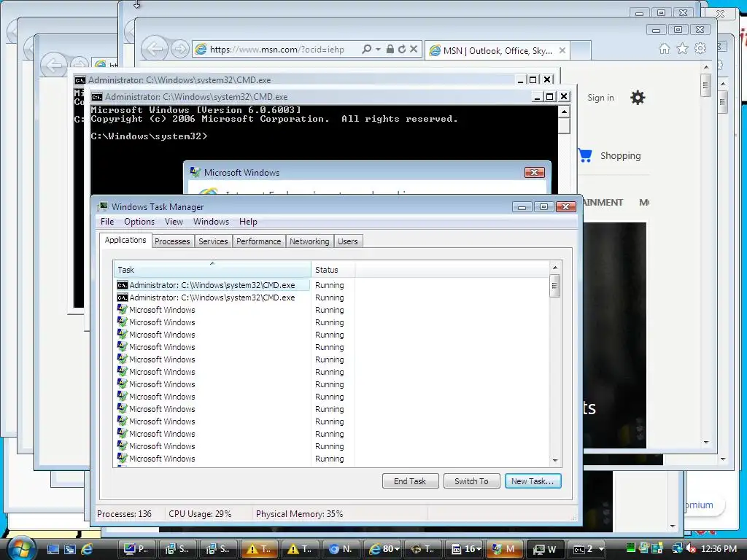Switch to the Services tab
Viewport: 747px width, 560px height.
[x=213, y=241]
